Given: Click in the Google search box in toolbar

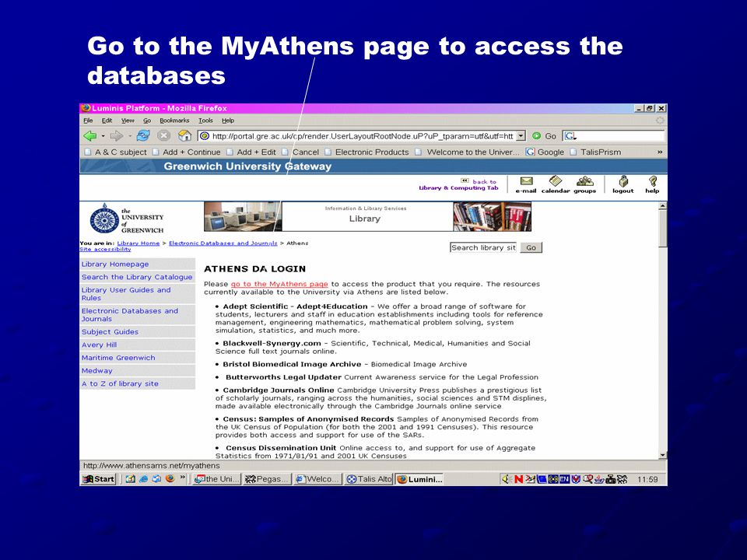Looking at the screenshot, I should pyautogui.click(x=614, y=135).
